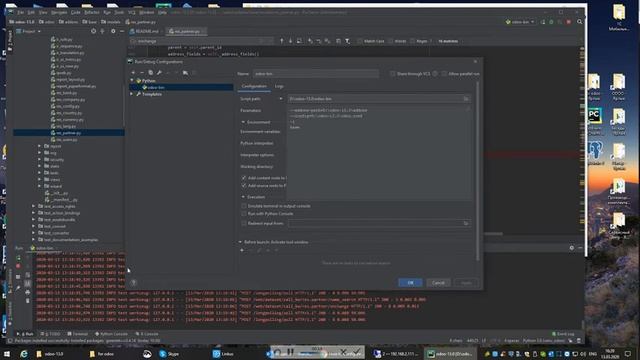640x360 pixels.
Task: Clear console trash icon in Run panel
Action: point(27,301)
